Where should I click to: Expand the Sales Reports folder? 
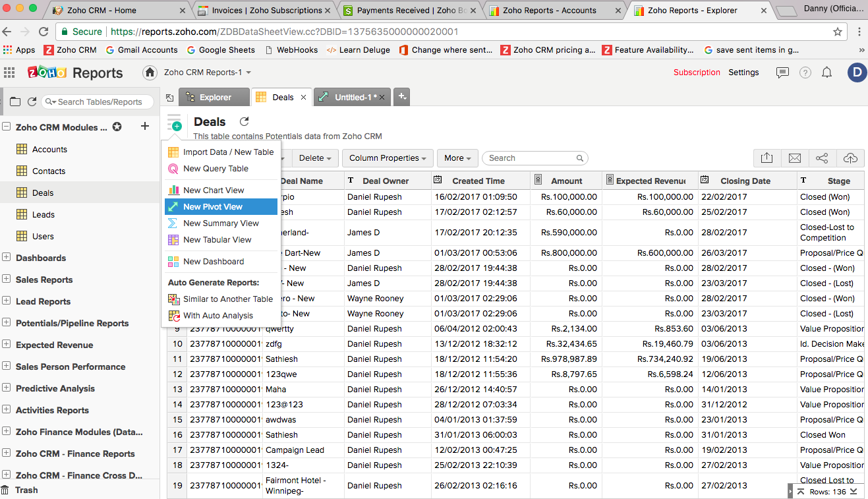tap(7, 279)
